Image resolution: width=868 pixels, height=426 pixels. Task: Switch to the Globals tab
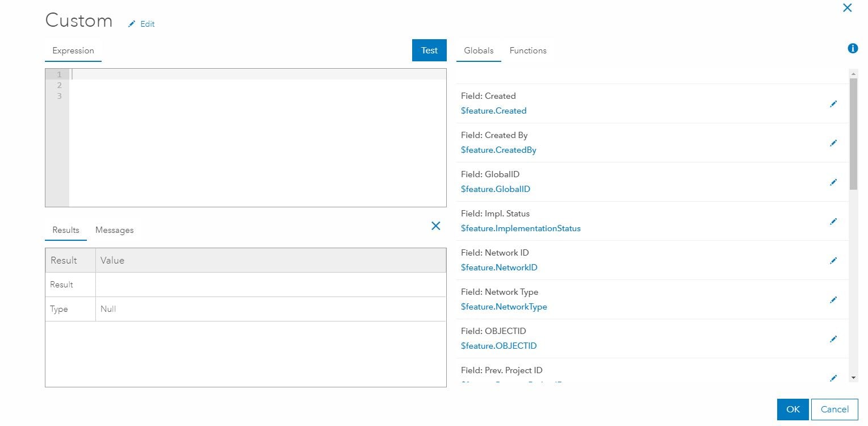pyautogui.click(x=479, y=51)
